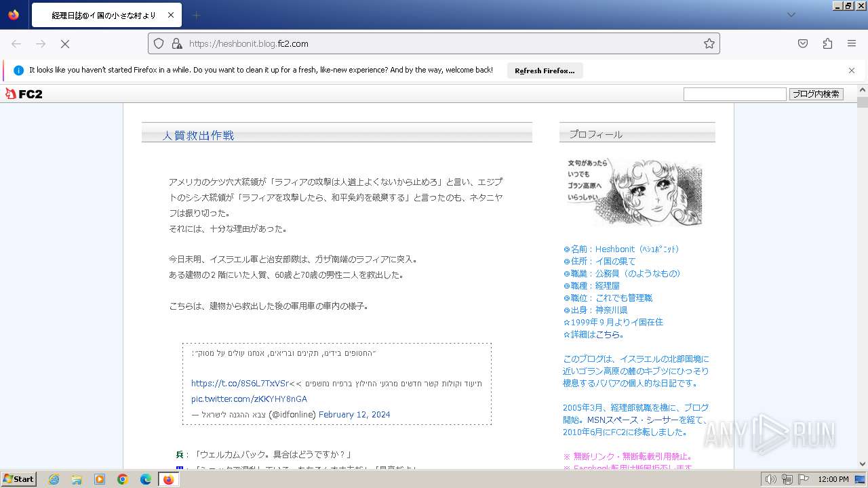Select the 名前：Heshbonit profile line
This screenshot has height=488, width=868.
pos(621,249)
